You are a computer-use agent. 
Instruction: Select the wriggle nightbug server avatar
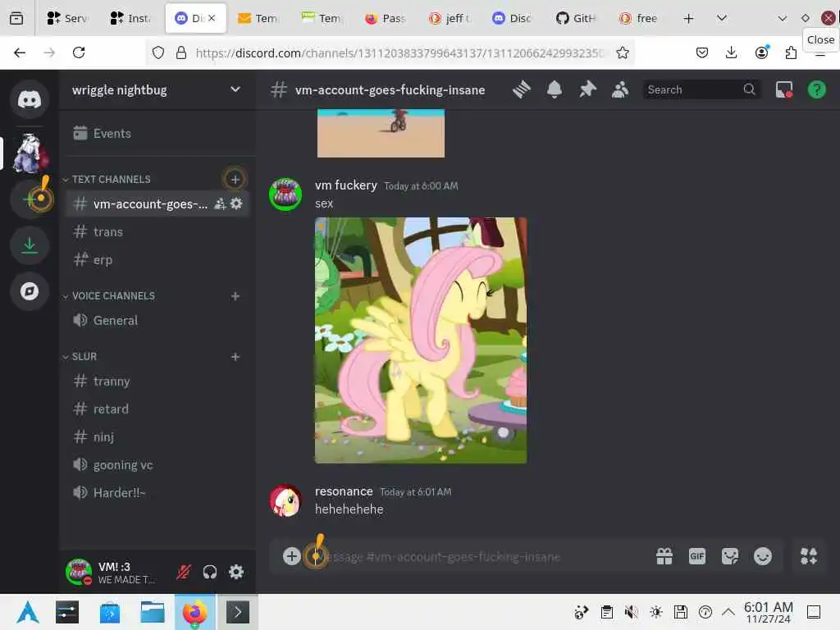(30, 153)
